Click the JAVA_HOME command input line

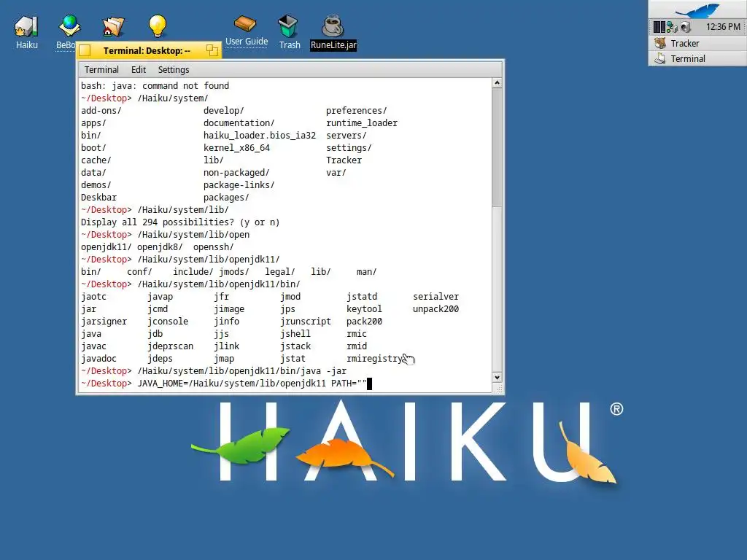(x=286, y=384)
